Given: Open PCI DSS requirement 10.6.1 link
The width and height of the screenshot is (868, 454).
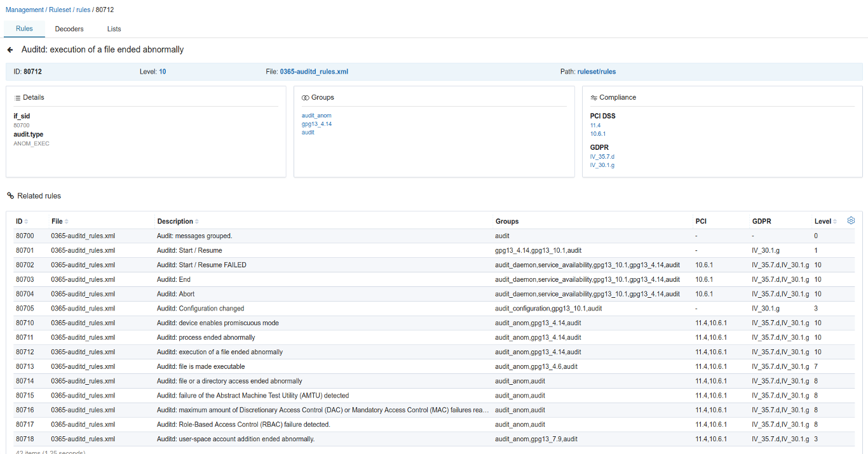Looking at the screenshot, I should coord(598,134).
